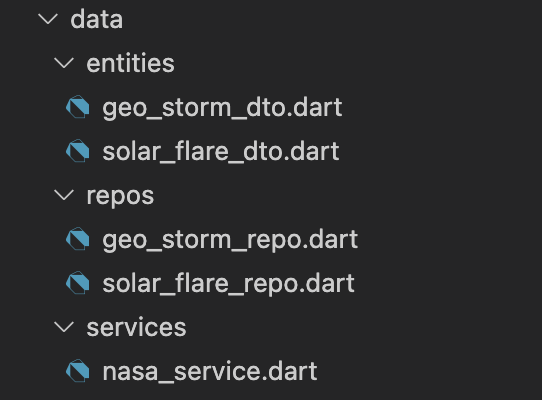
Task: Click the Dart icon beside solar_flare_repo.dart
Action: coord(78,282)
